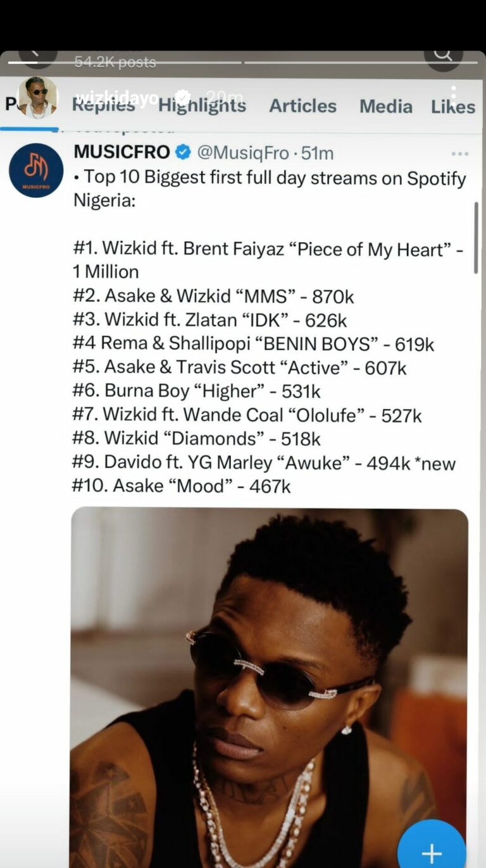The width and height of the screenshot is (486, 868).
Task: Open the search magnifier icon
Action: (443, 57)
